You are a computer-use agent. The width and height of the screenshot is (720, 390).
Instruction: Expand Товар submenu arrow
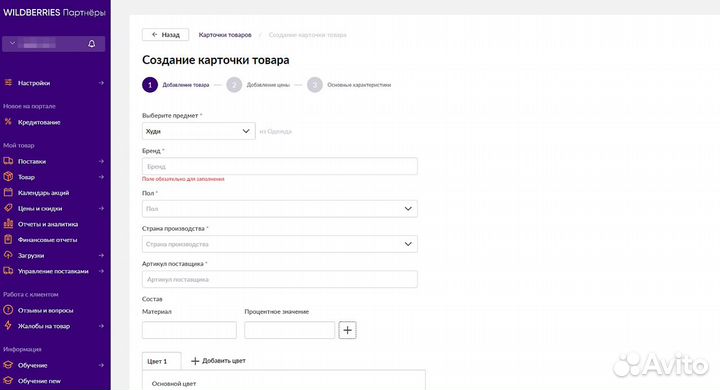click(101, 177)
